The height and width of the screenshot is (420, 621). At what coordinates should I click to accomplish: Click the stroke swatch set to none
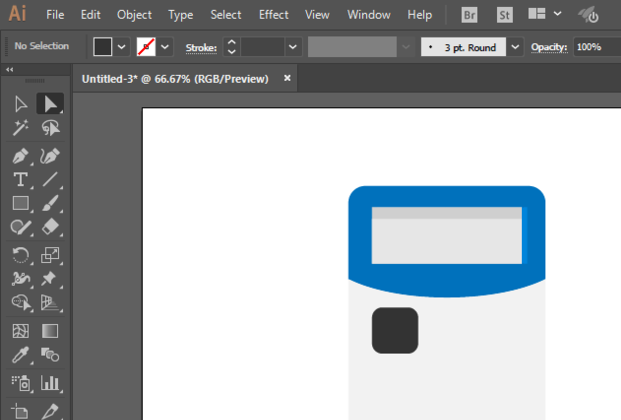pos(146,47)
